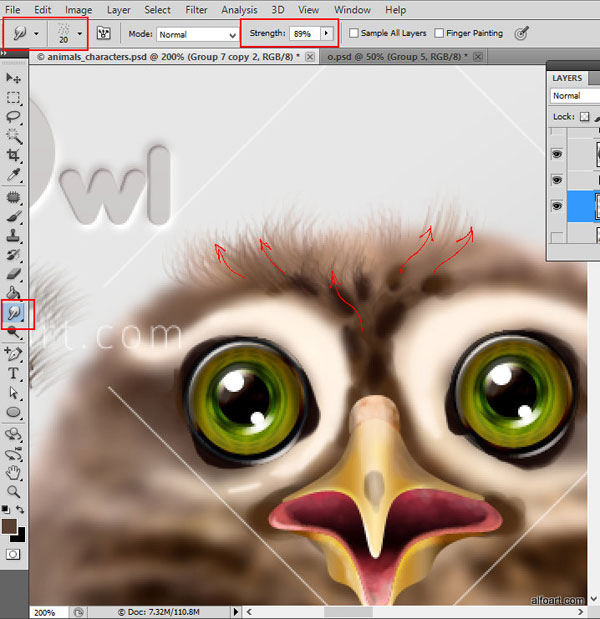
Task: Click the background black color swatch
Action: 20,536
